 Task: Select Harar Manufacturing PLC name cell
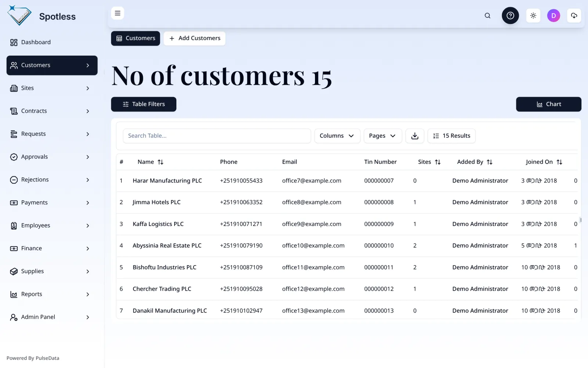click(x=167, y=181)
